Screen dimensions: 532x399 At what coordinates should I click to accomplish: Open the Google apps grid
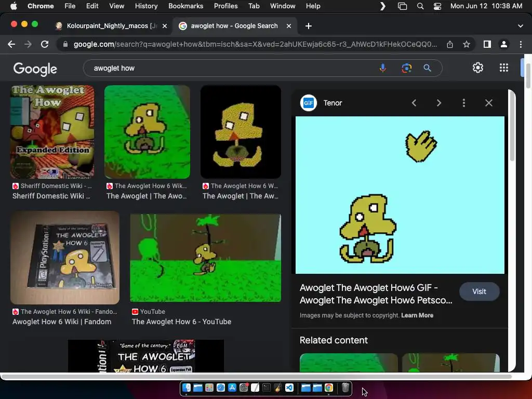(504, 68)
